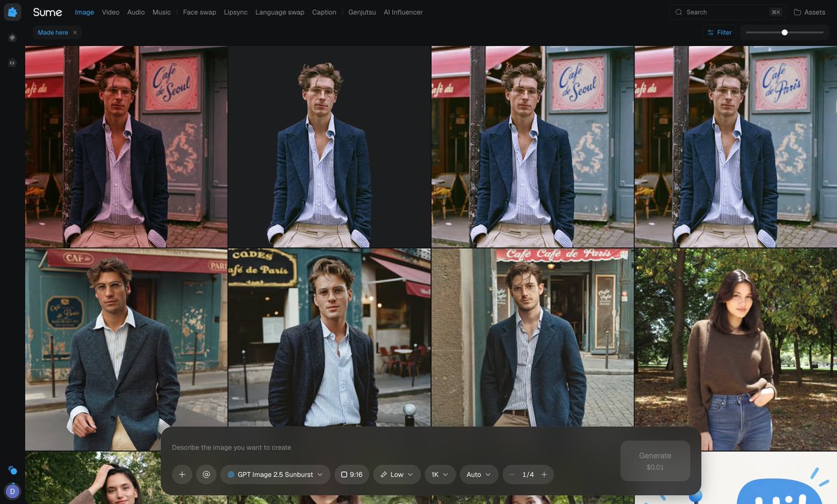Click the blue chat bubble sidebar icon
Screen dimensions: 837x504
tap(12, 470)
